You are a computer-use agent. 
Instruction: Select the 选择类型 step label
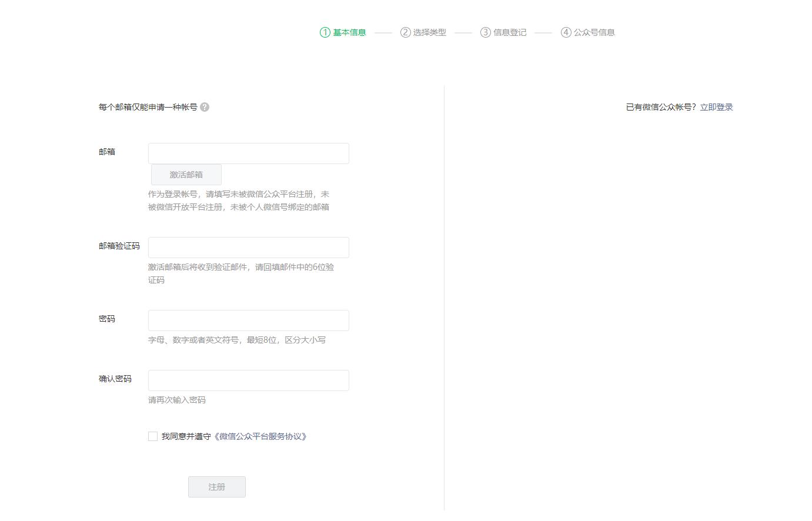click(429, 32)
